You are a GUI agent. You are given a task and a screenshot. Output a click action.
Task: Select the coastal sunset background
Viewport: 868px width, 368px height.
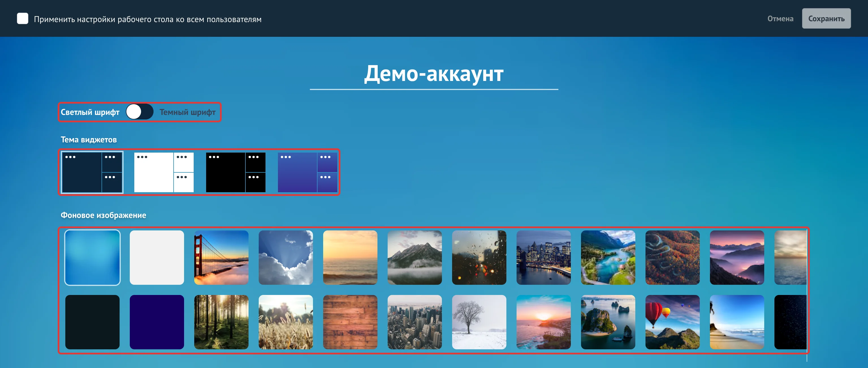click(x=543, y=322)
